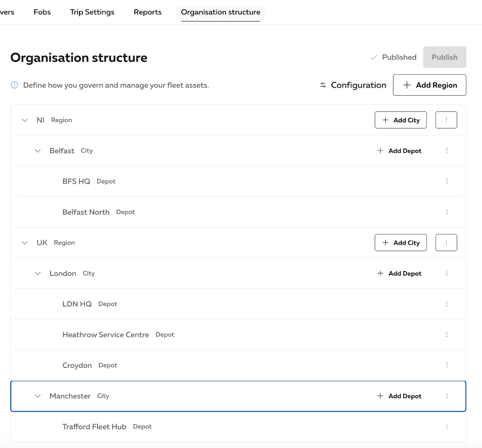Open the Trip Settings tab
This screenshot has height=448, width=482.
pyautogui.click(x=92, y=12)
